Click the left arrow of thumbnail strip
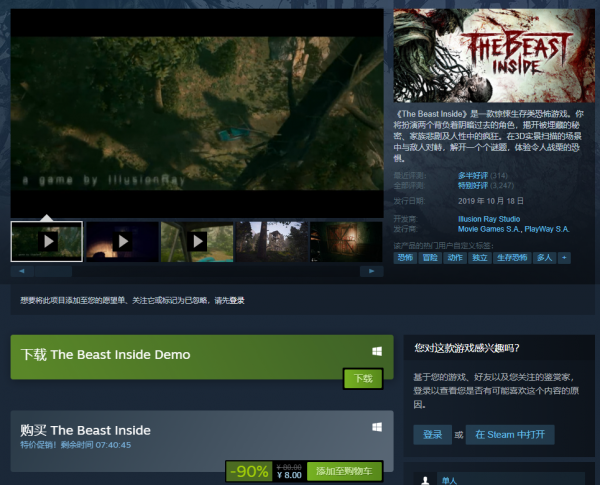Image resolution: width=600 pixels, height=485 pixels. [22, 271]
